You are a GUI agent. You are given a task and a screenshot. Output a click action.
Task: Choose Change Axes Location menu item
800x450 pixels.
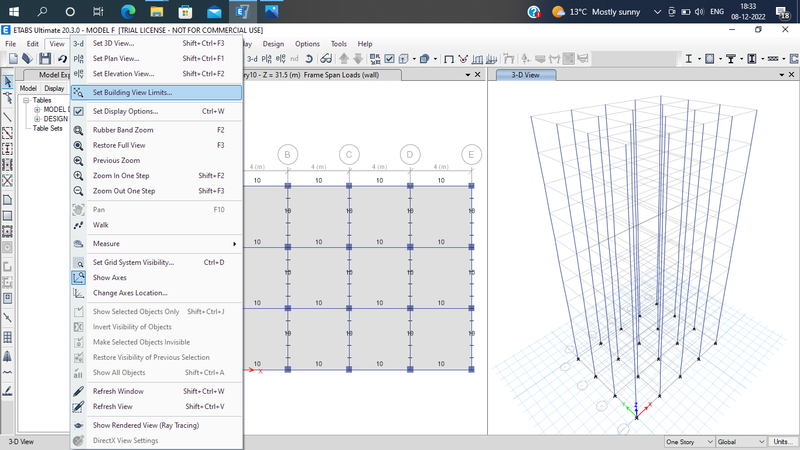coord(157,293)
